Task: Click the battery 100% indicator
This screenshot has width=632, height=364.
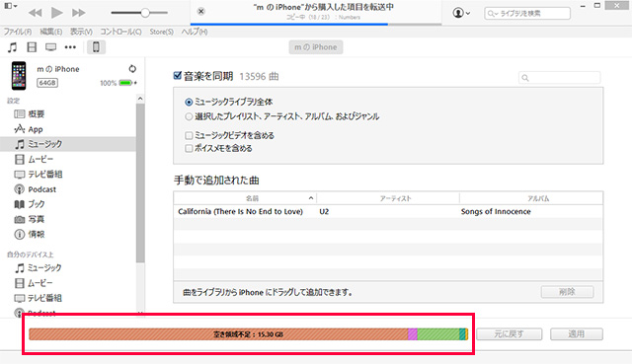Action: (x=118, y=83)
